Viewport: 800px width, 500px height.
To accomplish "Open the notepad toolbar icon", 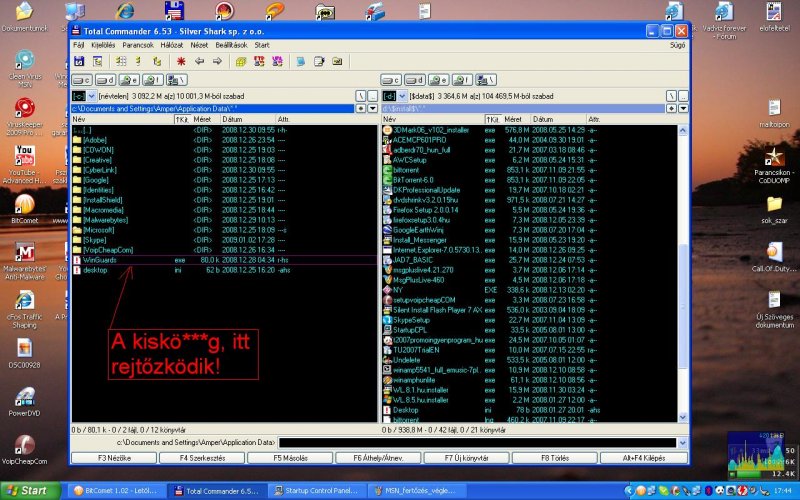I will [319, 61].
